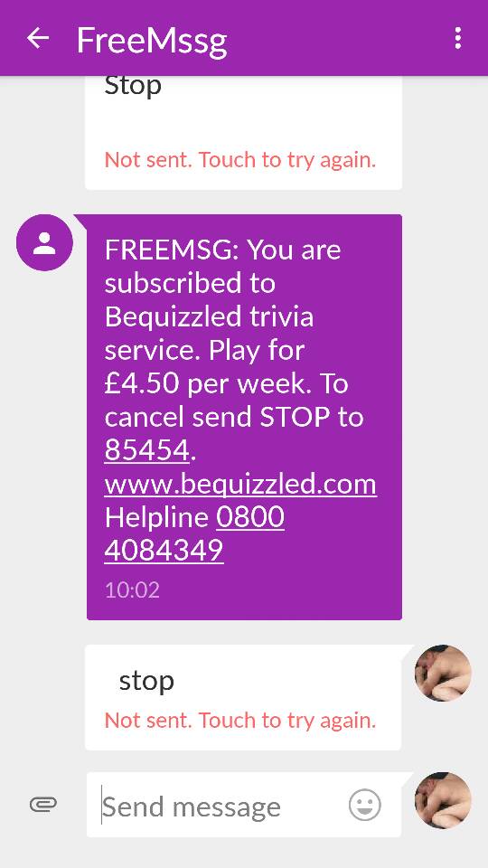Call helpline number 0800 4084349
The width and height of the screenshot is (488, 868).
pyautogui.click(x=195, y=533)
